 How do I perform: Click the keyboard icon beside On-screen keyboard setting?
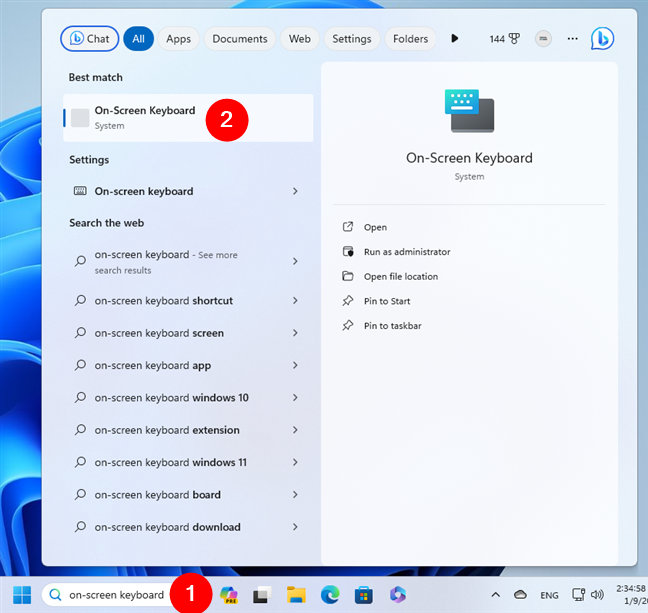pos(80,191)
